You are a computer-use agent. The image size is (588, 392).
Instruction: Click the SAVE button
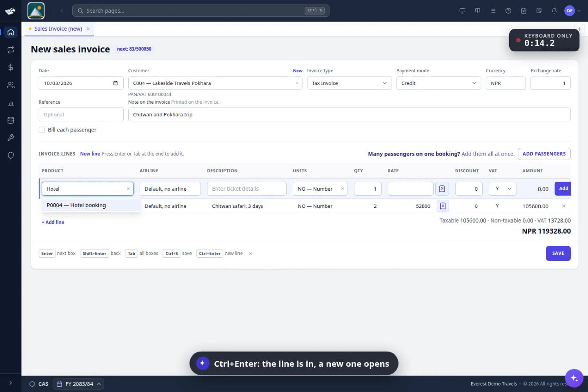point(558,253)
